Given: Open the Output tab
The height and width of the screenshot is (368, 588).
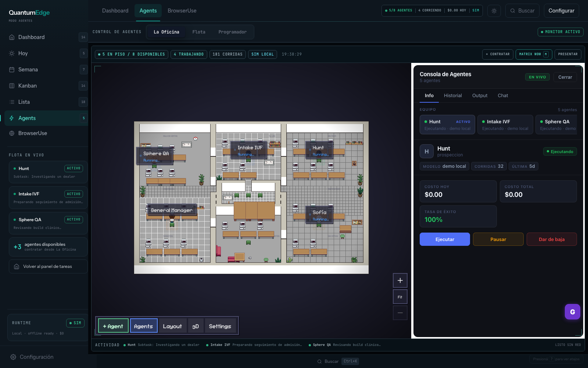Looking at the screenshot, I should point(480,96).
